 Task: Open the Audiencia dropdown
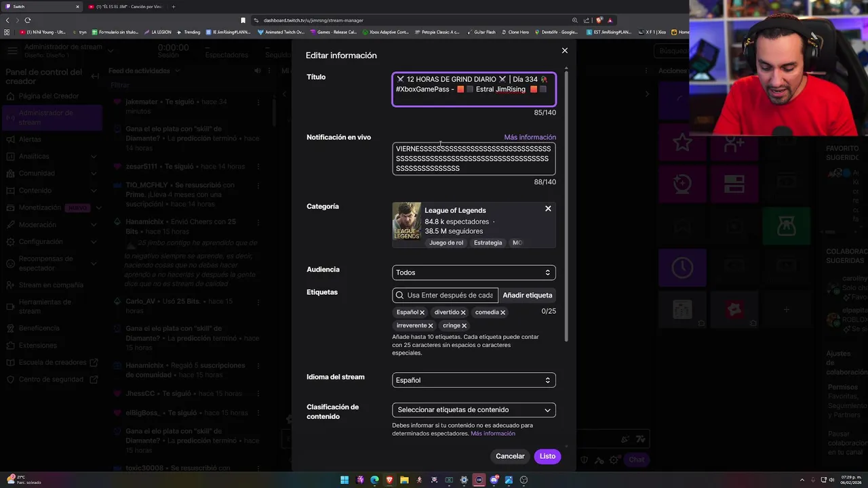[474, 272]
